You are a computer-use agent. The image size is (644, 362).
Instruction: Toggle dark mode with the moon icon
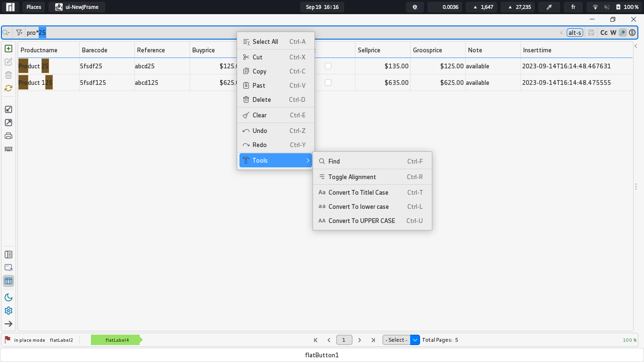click(8, 297)
